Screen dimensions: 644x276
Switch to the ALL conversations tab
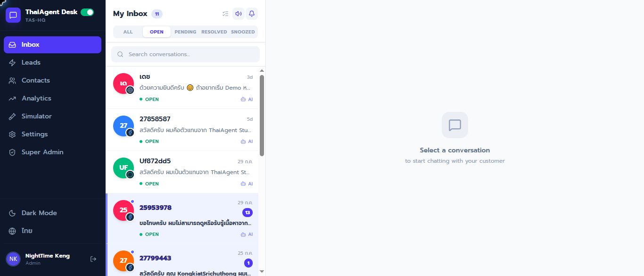point(128,32)
